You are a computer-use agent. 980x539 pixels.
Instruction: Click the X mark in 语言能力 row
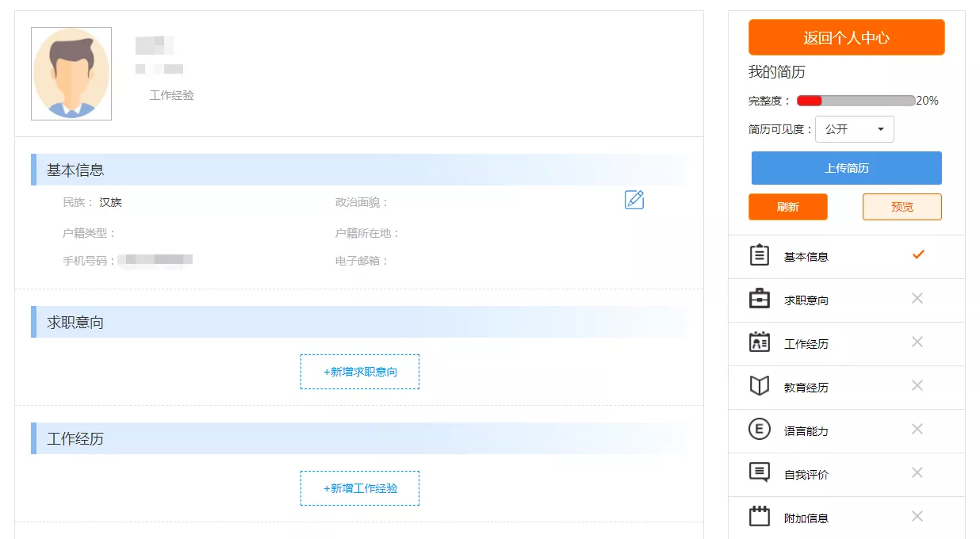[x=917, y=429]
